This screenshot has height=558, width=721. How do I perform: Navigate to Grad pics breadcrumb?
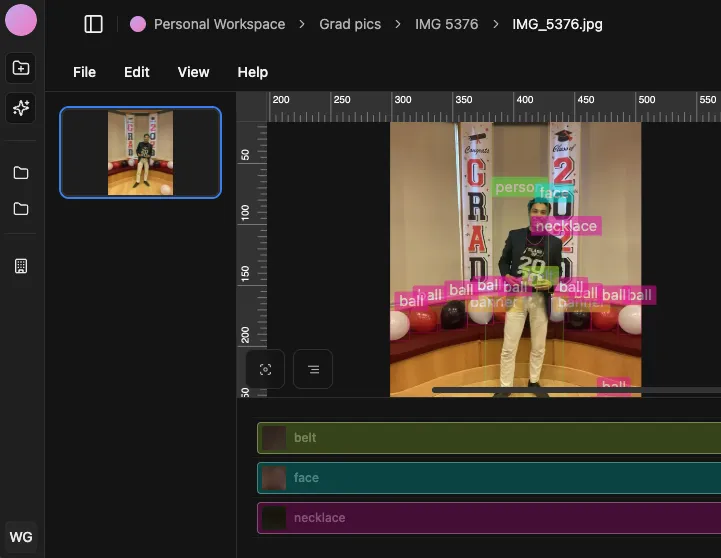350,24
